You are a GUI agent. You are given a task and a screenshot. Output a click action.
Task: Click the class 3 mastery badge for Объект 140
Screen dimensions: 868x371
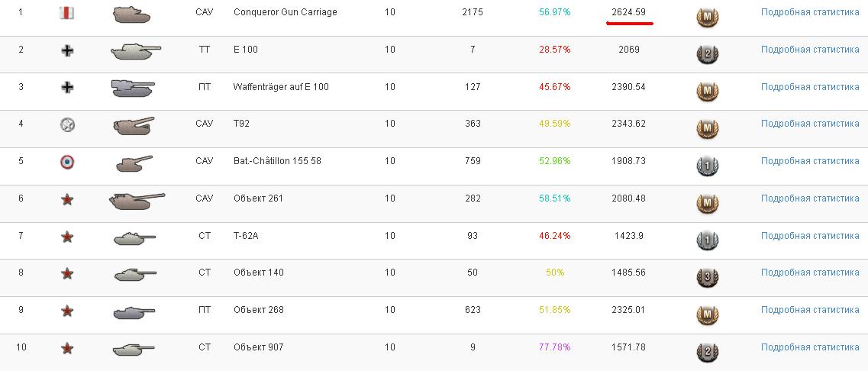[x=707, y=277]
